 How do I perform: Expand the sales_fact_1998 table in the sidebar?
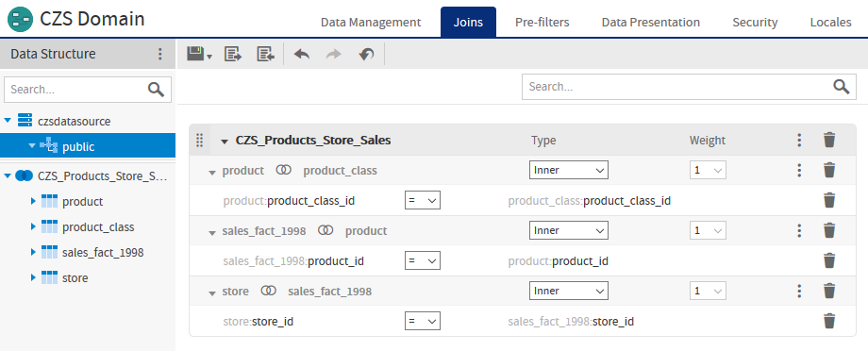[33, 253]
